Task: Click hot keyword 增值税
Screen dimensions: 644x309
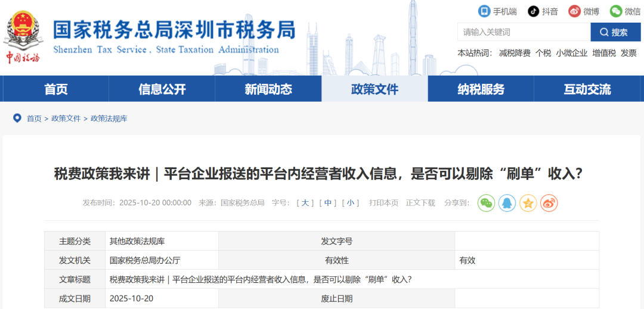Action: coord(604,53)
